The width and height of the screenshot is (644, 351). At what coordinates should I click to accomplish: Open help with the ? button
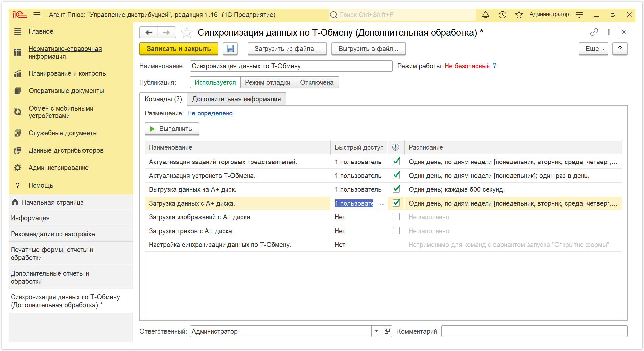(x=620, y=49)
